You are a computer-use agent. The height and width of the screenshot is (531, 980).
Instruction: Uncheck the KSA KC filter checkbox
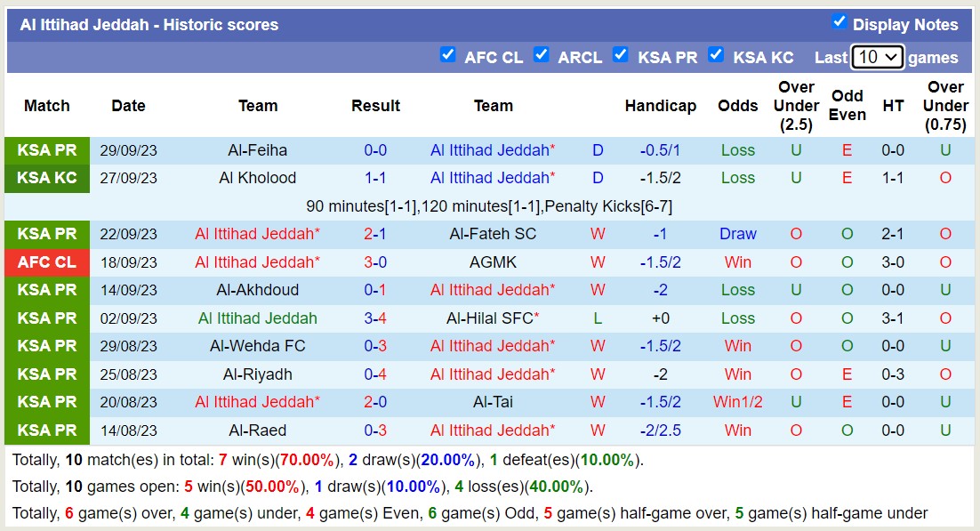pyautogui.click(x=716, y=55)
